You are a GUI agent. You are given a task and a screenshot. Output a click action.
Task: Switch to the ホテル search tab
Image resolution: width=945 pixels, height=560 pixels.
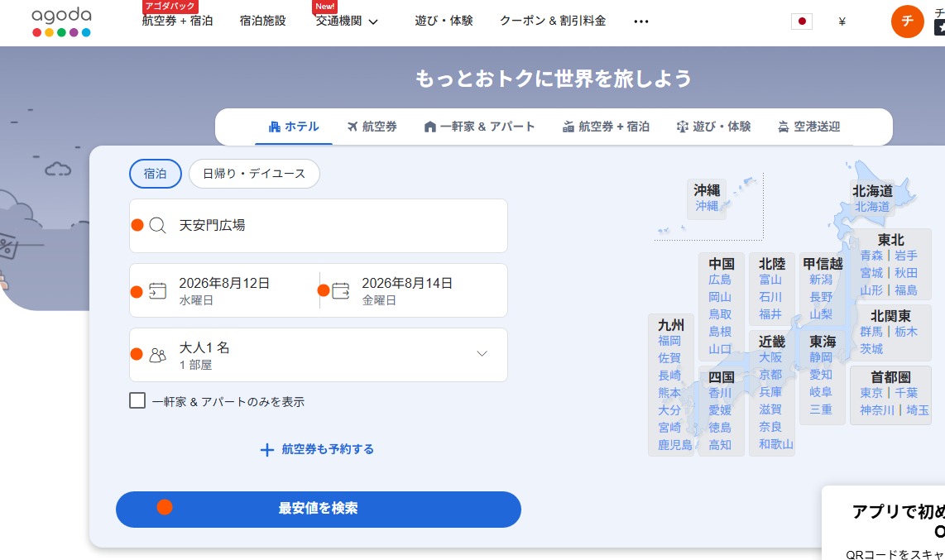(x=294, y=127)
